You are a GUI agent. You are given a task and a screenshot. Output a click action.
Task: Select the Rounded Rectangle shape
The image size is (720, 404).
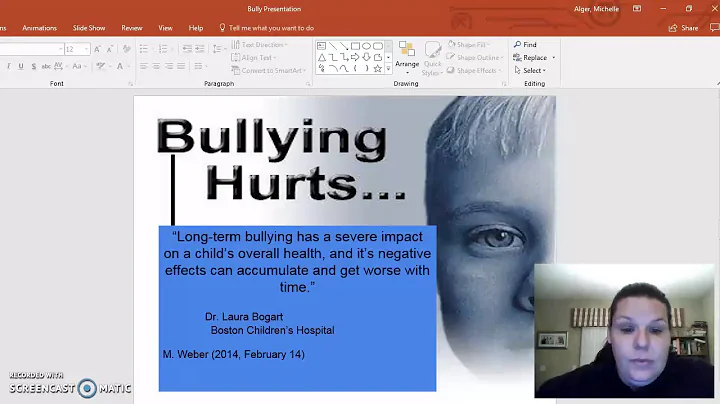click(377, 46)
